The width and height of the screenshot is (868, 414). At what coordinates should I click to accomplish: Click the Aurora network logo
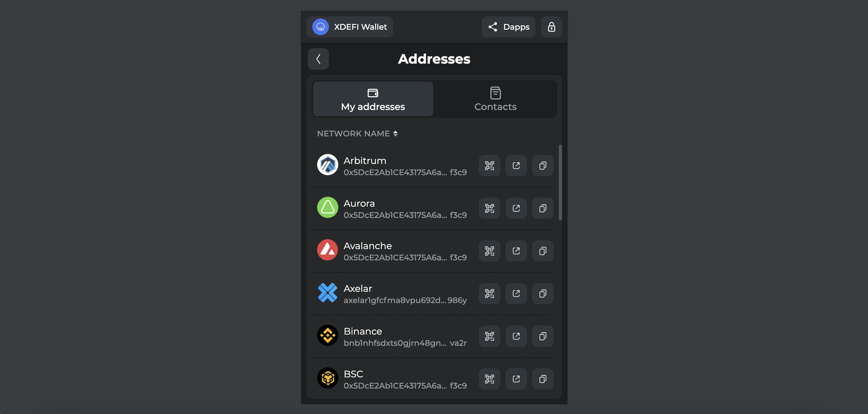[x=327, y=207]
